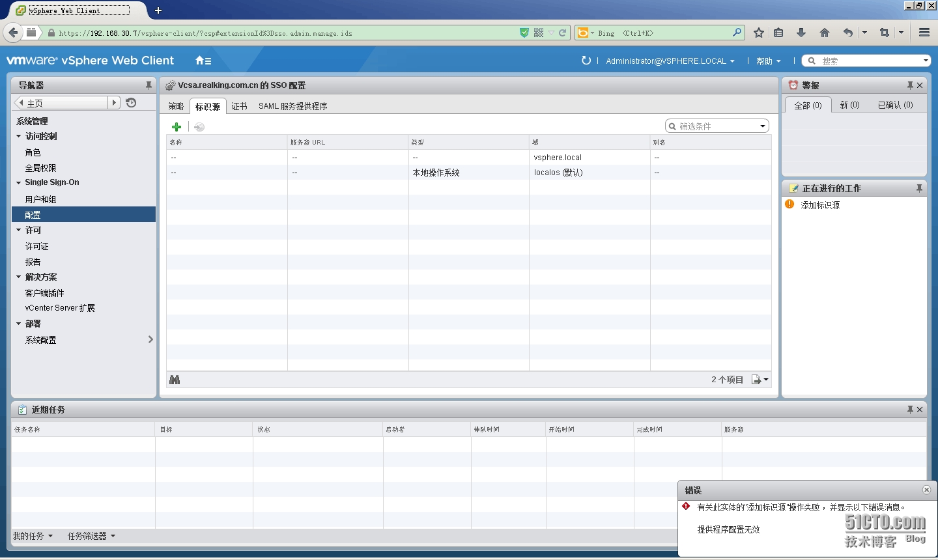The image size is (938, 560).
Task: Show 全部 (0) alarms tab
Action: pos(808,105)
